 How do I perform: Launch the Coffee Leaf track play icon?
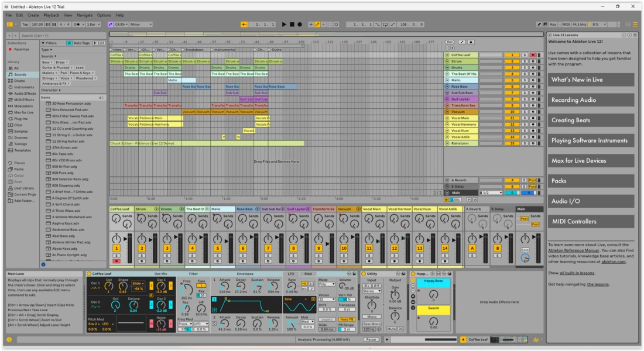(447, 55)
